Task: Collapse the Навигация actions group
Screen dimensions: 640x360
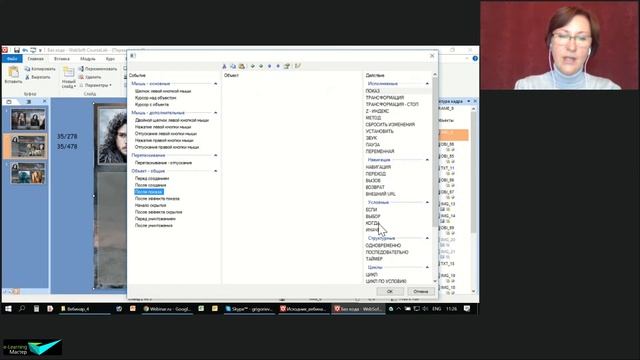Action: pyautogui.click(x=427, y=160)
